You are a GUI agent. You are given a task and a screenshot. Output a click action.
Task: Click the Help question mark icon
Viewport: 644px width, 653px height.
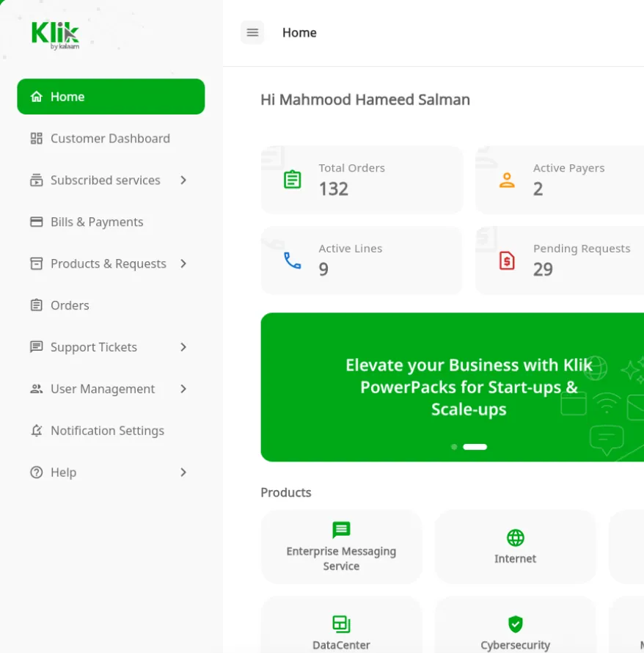(36, 473)
